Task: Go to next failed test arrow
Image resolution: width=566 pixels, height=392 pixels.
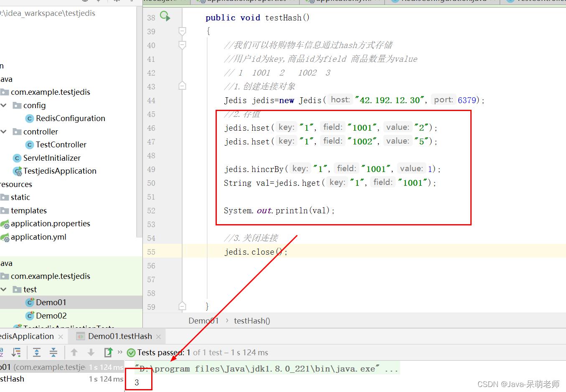Action: pyautogui.click(x=91, y=352)
